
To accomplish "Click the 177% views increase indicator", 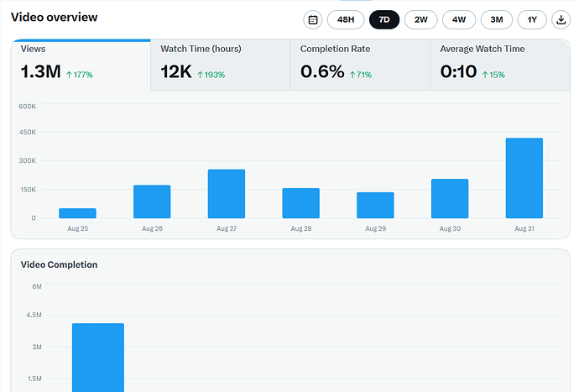I will (80, 75).
